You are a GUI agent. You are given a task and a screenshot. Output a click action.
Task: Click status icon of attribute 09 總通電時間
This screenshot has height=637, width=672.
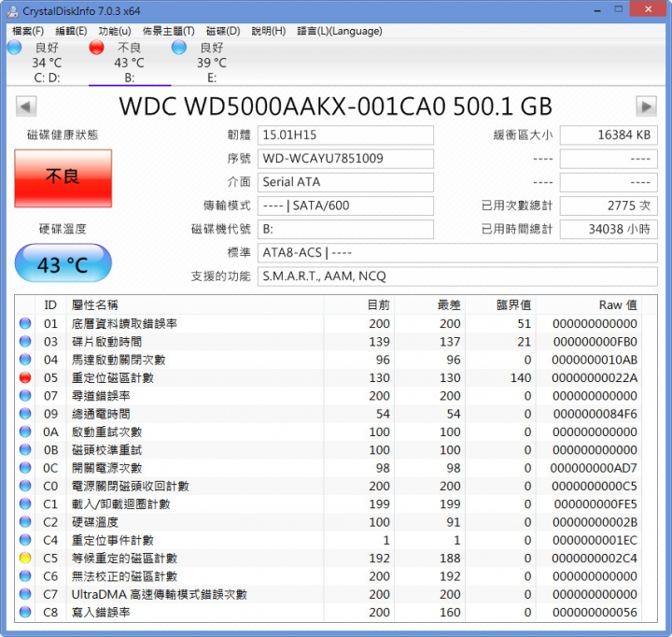pos(25,414)
